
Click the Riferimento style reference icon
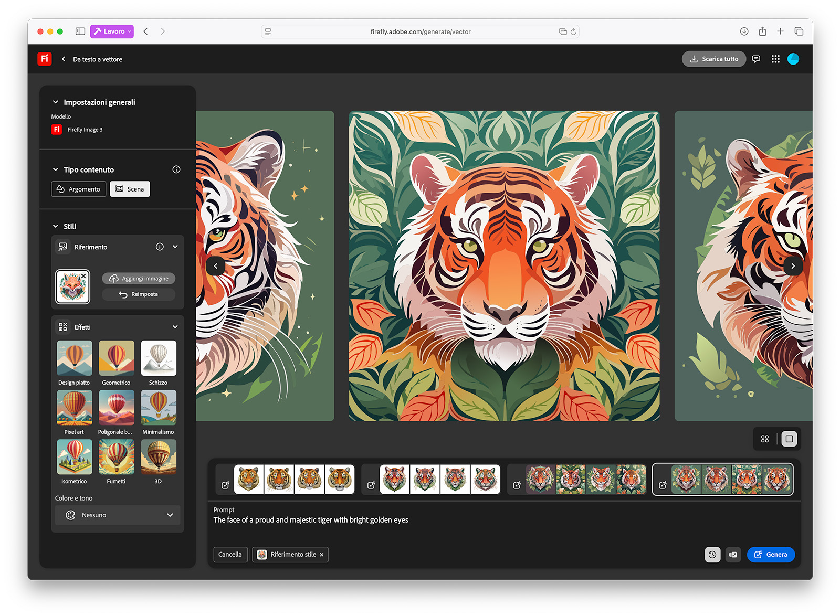click(x=64, y=247)
